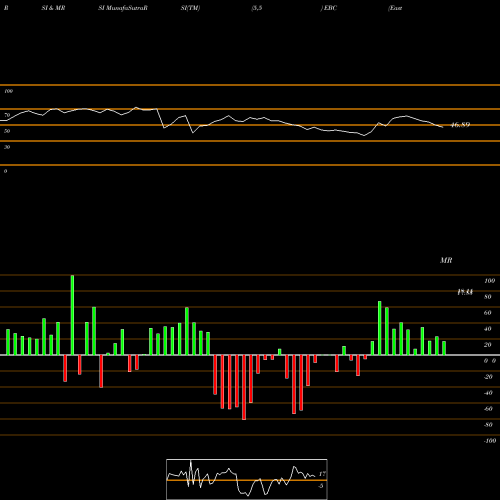Click the "SI MunafaSutraR" header text
This screenshot has height=500, width=500.
[123, 8]
